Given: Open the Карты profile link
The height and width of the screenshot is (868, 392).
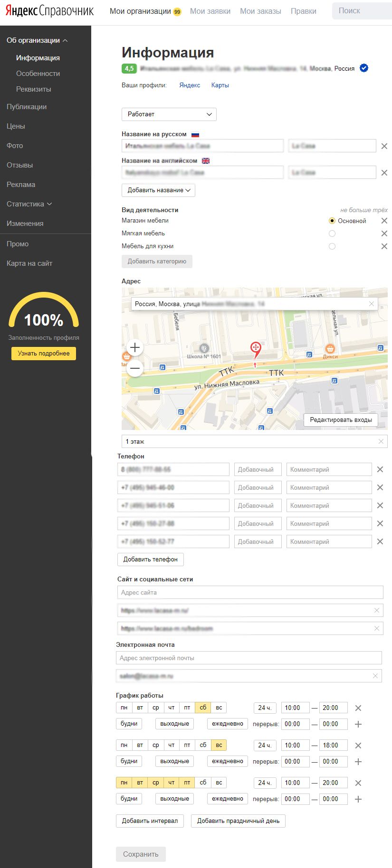Looking at the screenshot, I should click(x=220, y=85).
